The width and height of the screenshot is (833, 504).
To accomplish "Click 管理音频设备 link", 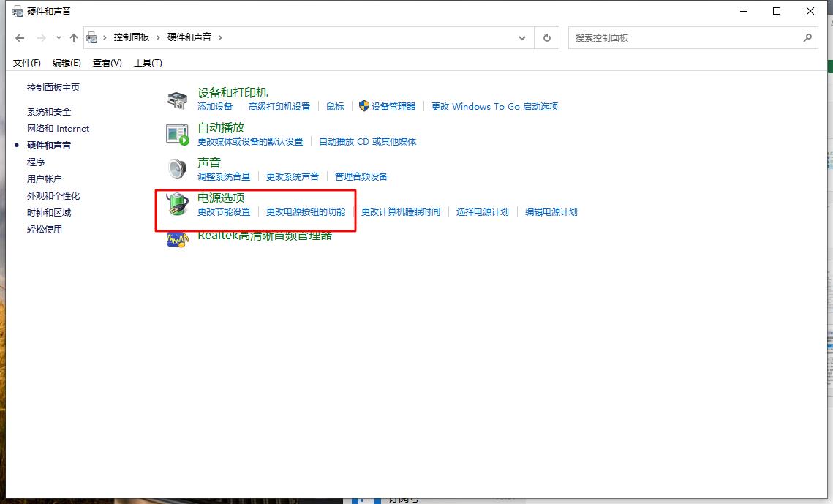I will click(361, 176).
